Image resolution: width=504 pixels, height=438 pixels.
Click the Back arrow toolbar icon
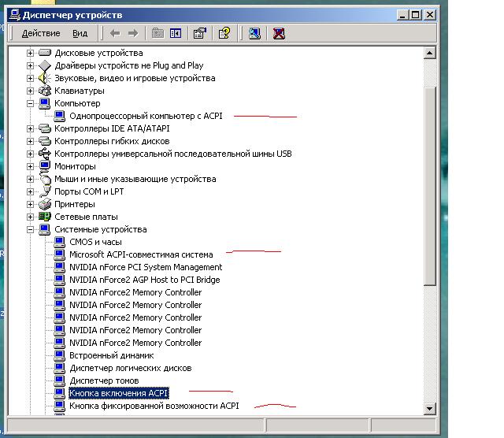tap(115, 33)
